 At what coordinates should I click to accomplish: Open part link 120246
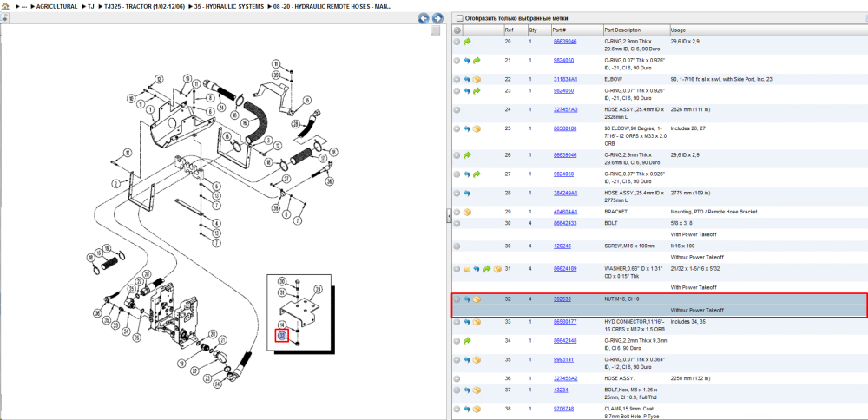[x=562, y=246]
